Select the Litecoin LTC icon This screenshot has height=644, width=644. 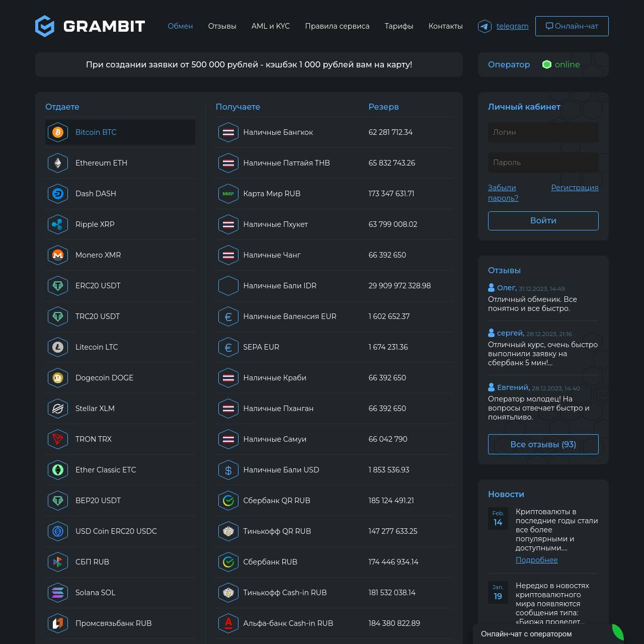pyautogui.click(x=58, y=347)
